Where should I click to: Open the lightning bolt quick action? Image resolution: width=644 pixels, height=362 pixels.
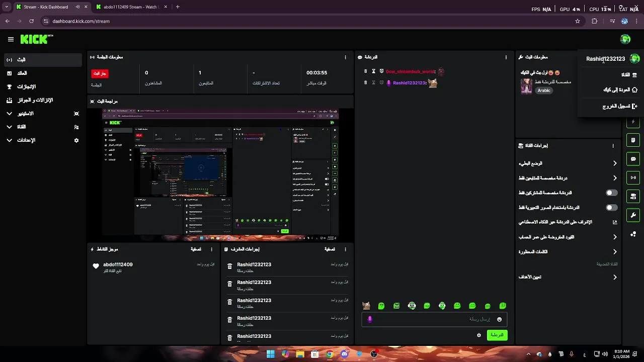coord(633,122)
